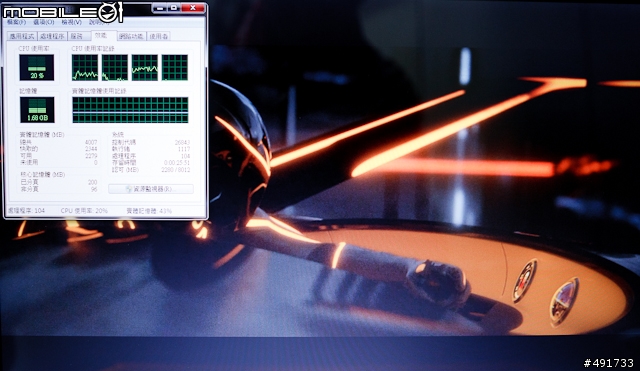
Task: Click the 資源監視器(R)... button
Action: [x=151, y=189]
